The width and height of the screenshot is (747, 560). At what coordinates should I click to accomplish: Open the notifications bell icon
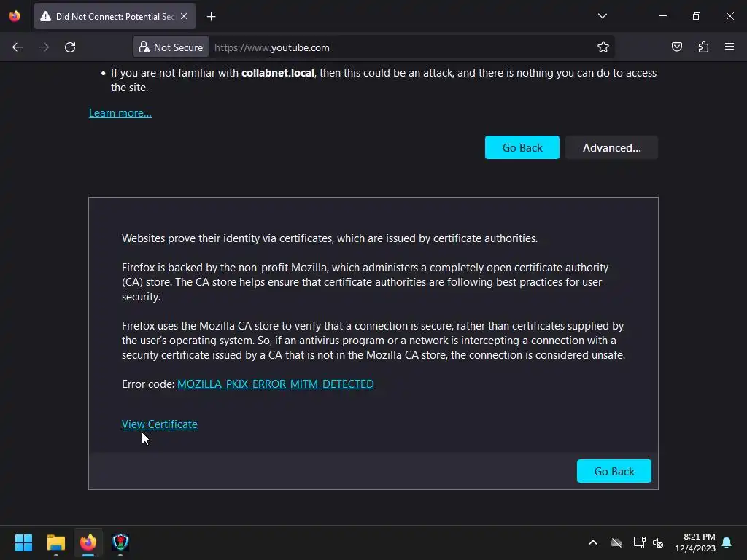point(727,542)
